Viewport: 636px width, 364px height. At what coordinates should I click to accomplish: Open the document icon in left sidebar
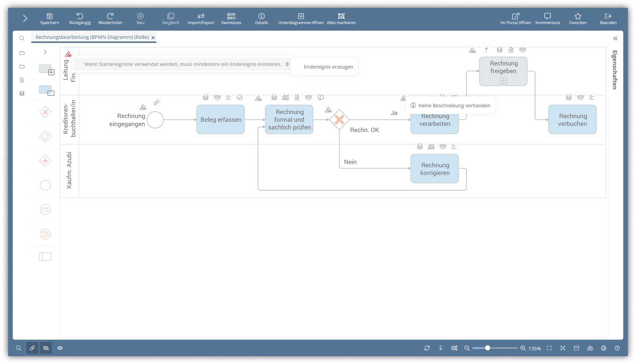[22, 80]
